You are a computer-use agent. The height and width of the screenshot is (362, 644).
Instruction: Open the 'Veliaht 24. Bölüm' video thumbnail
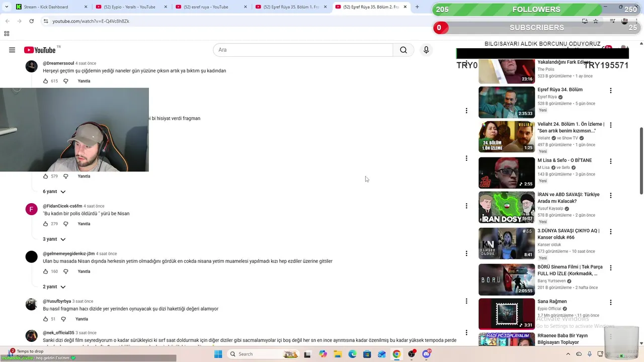[507, 137]
